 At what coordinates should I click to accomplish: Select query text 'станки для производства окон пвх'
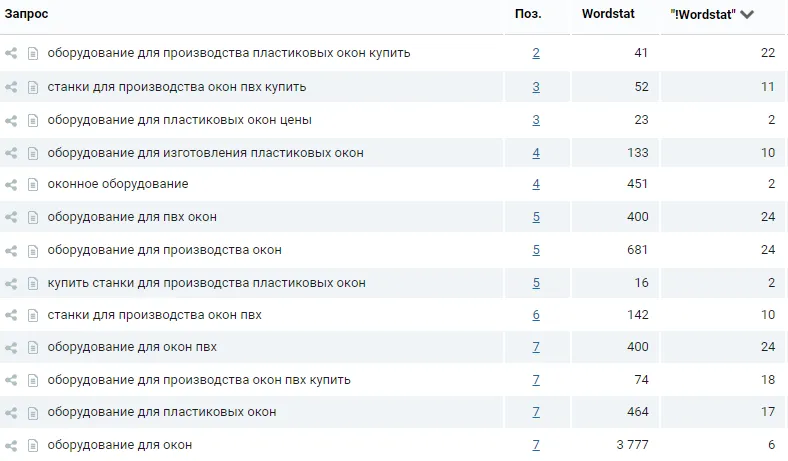pos(154,315)
